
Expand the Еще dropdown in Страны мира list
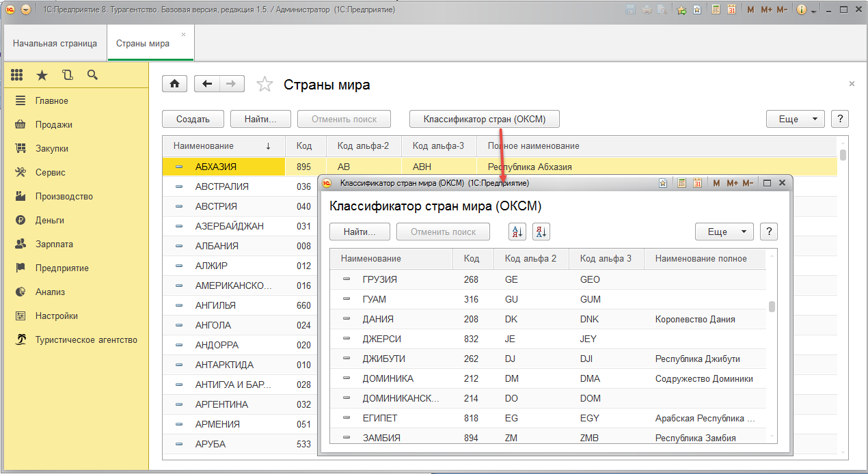coord(796,119)
